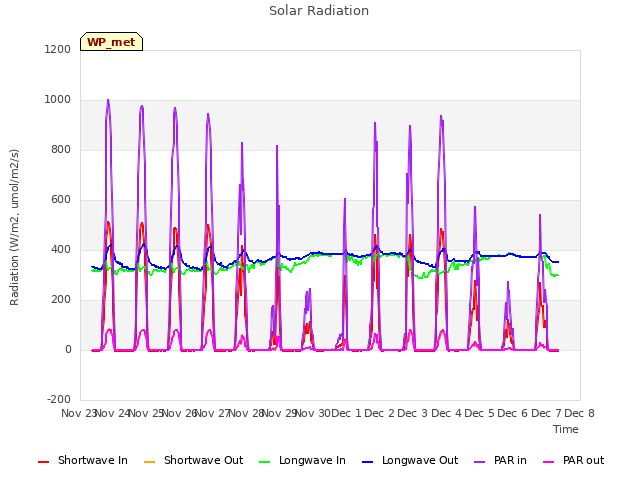This screenshot has width=640, height=480.
Task: Click red Shortwave In legend swatch
Action: 44,462
